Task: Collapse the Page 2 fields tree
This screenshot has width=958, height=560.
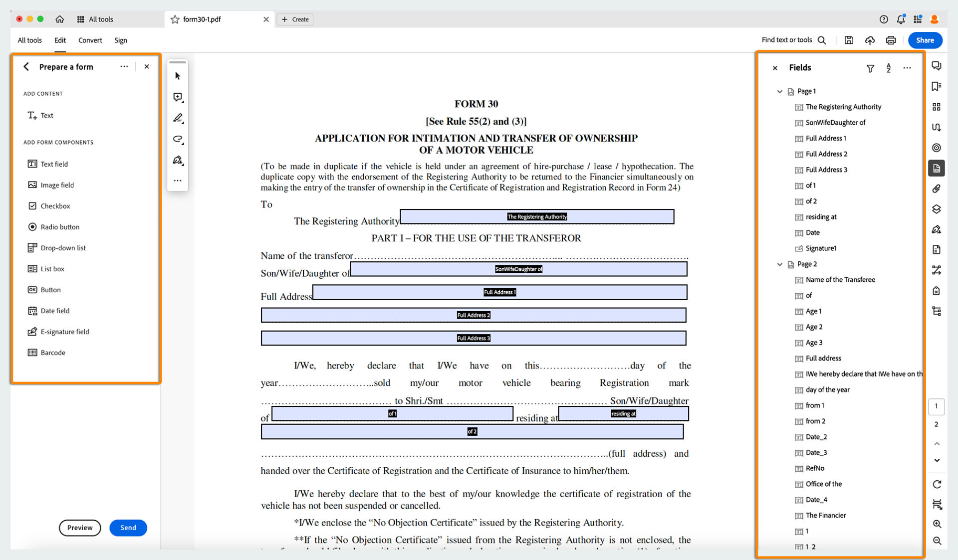Action: [x=780, y=264]
